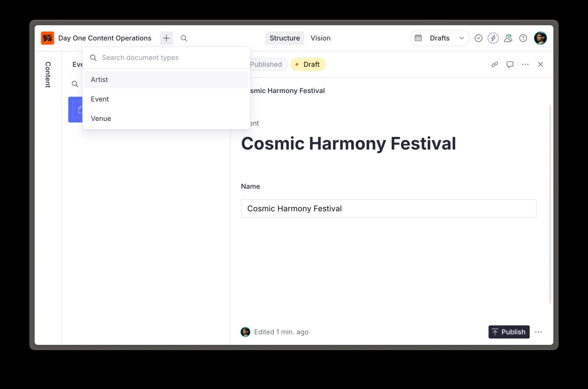The image size is (588, 389).
Task: Click the orange Sanity workspace logo
Action: click(x=47, y=38)
